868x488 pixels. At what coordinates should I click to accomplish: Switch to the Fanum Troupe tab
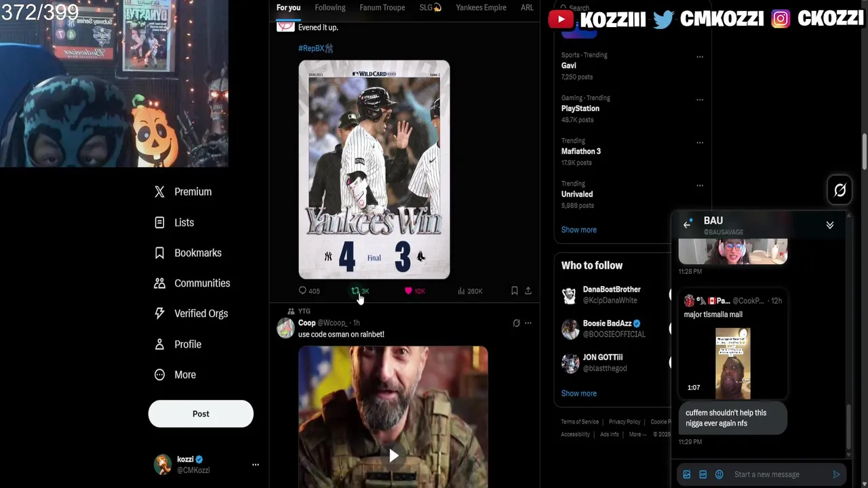tap(382, 7)
